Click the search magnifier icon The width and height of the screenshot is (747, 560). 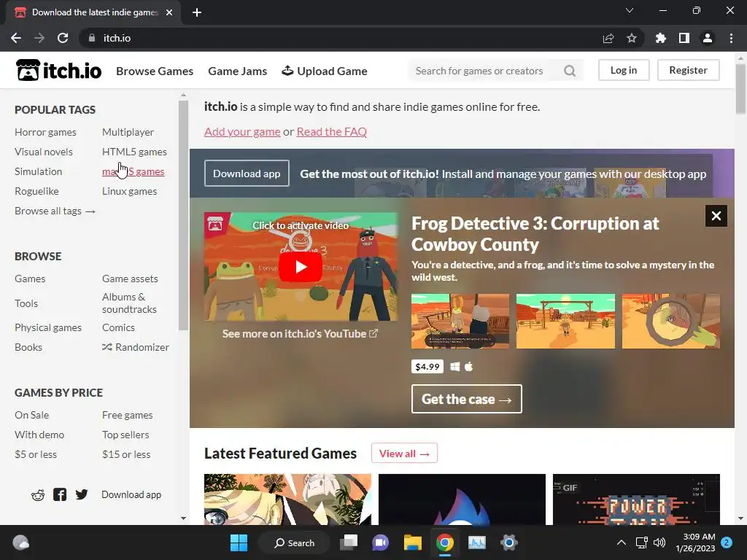pos(569,71)
